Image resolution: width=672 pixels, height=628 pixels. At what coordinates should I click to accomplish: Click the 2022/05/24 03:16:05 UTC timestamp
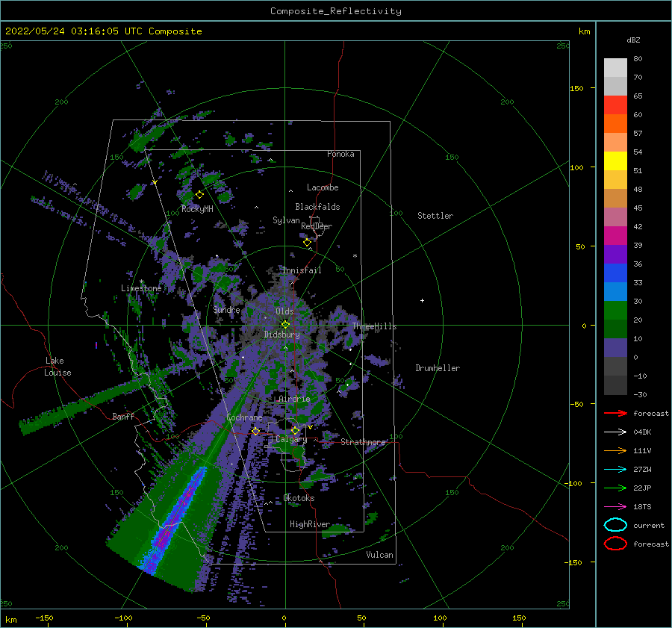(74, 31)
